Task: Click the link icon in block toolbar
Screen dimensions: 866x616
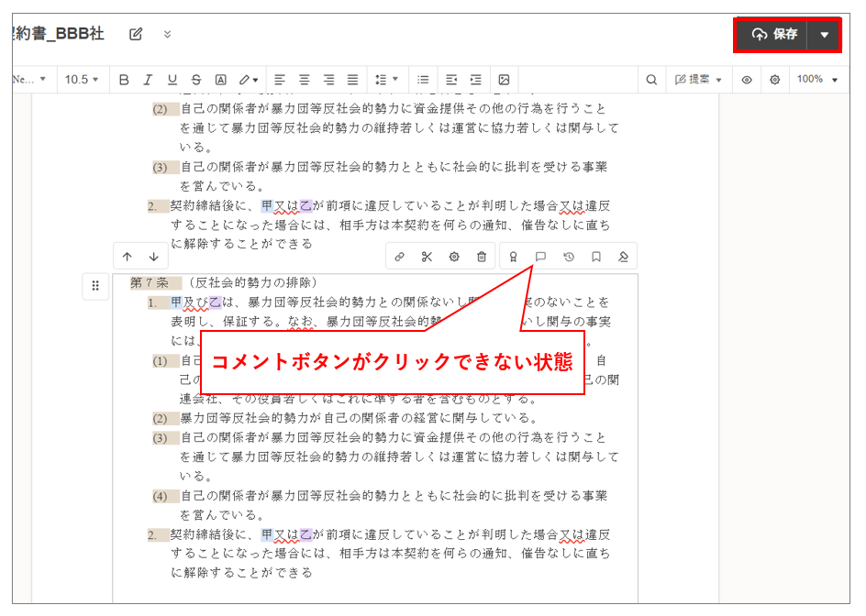Action: click(x=399, y=257)
